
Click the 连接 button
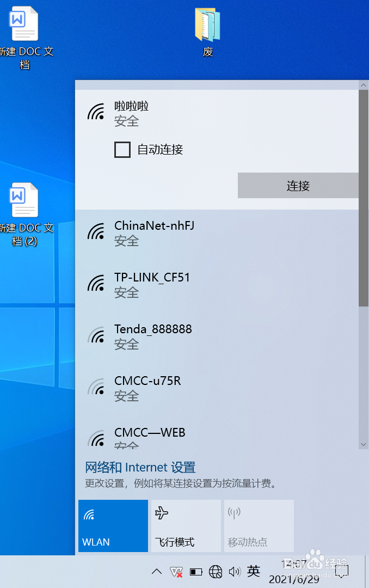point(298,185)
